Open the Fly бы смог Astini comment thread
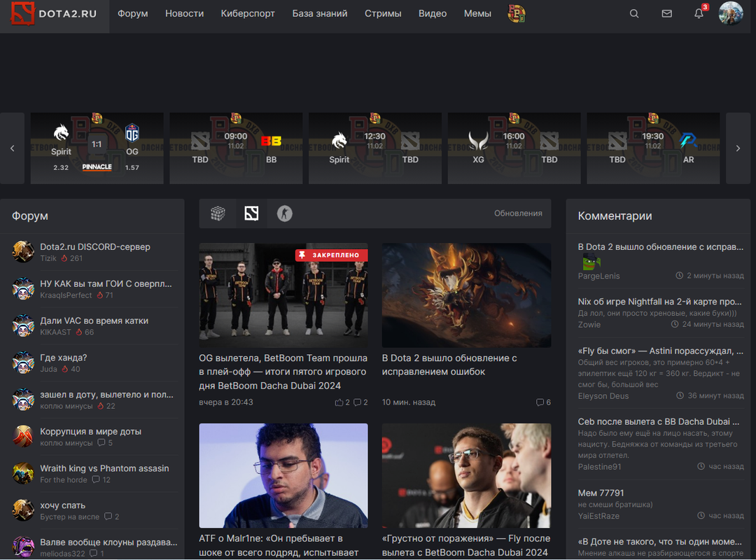Viewport: 756px width, 560px height. pos(661,351)
